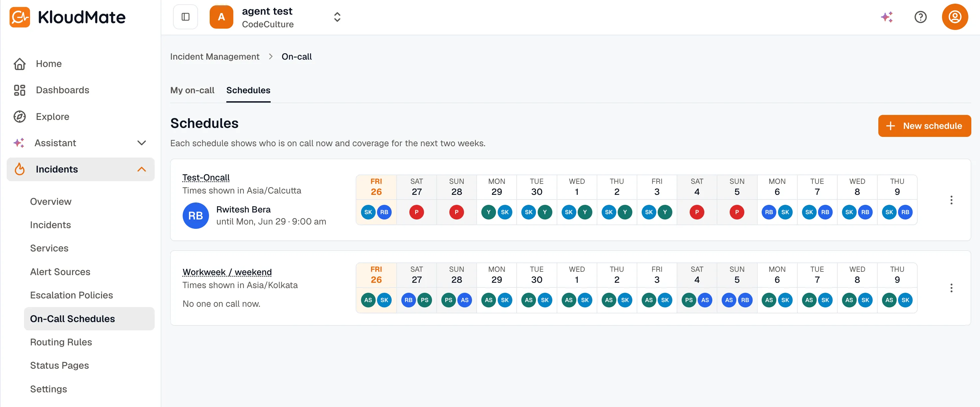Click RB avatar on SUN 5 in Workweek / weekend

pos(745,300)
